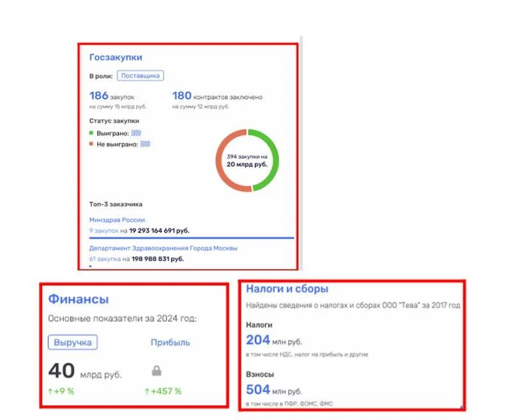
Task: Click the '504 млн руб.' contributions value
Action: pyautogui.click(x=274, y=390)
